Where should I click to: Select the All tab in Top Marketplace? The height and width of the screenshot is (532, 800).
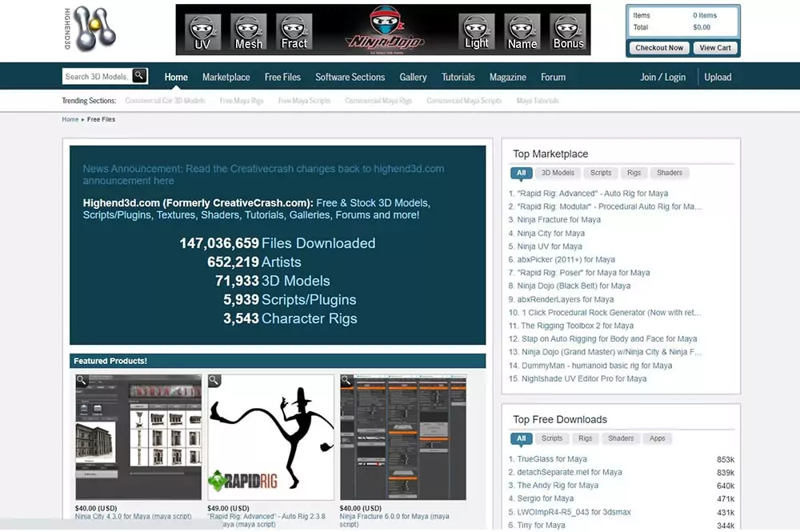(x=521, y=173)
